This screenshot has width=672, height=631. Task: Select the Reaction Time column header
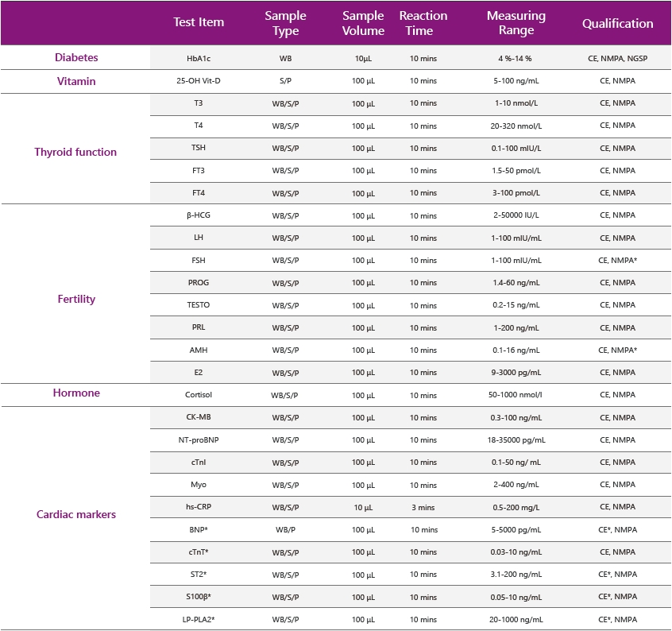(423, 23)
